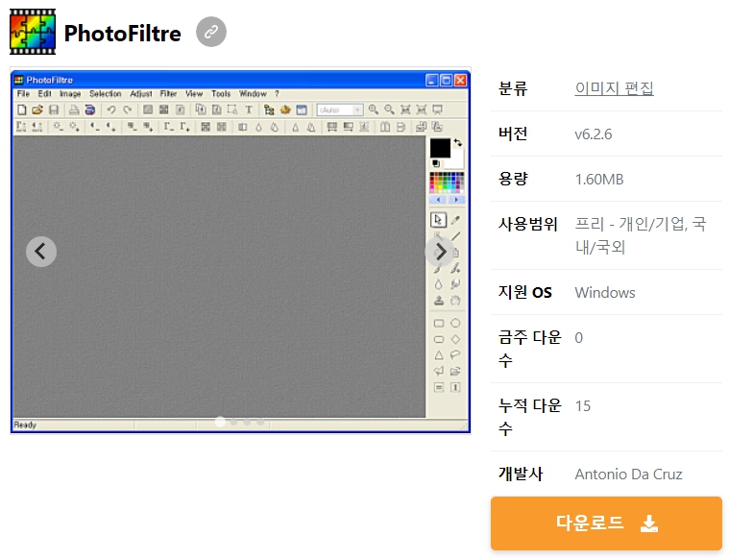Viewport: 729px width, 560px height.
Task: Open the Image menu in PhotoFiltre
Action: coord(70,94)
